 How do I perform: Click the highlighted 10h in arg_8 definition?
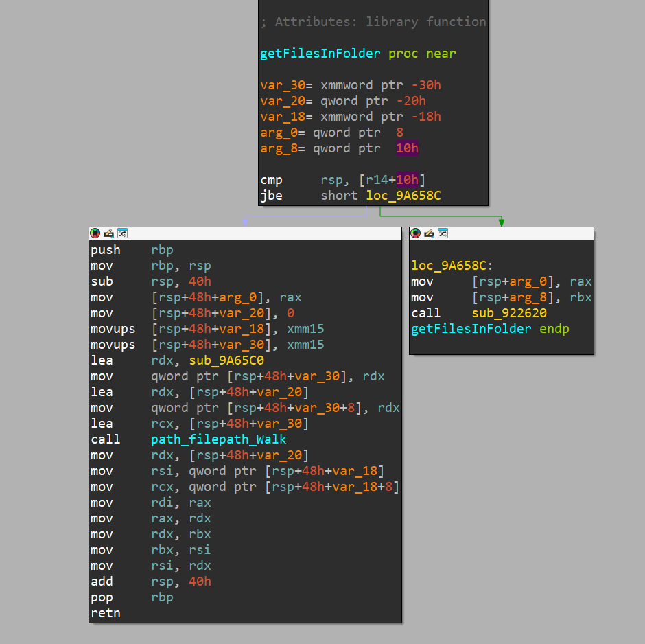407,148
